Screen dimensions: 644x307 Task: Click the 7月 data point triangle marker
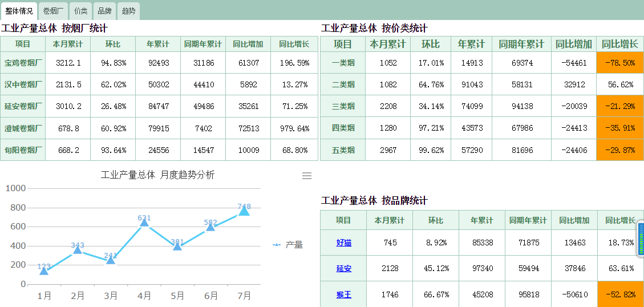[x=244, y=211]
